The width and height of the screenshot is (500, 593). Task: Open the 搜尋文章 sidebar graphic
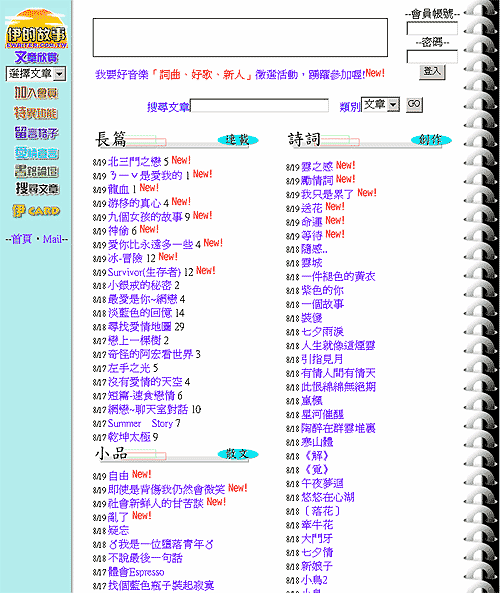click(x=37, y=189)
